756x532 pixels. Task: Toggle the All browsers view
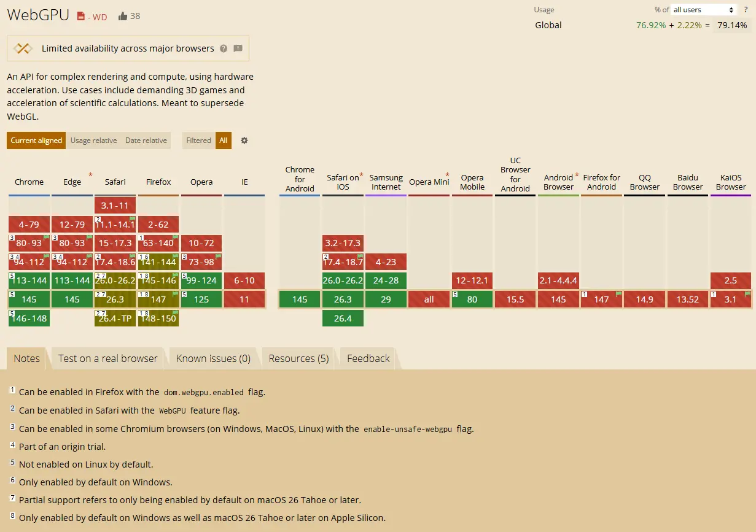pyautogui.click(x=224, y=141)
